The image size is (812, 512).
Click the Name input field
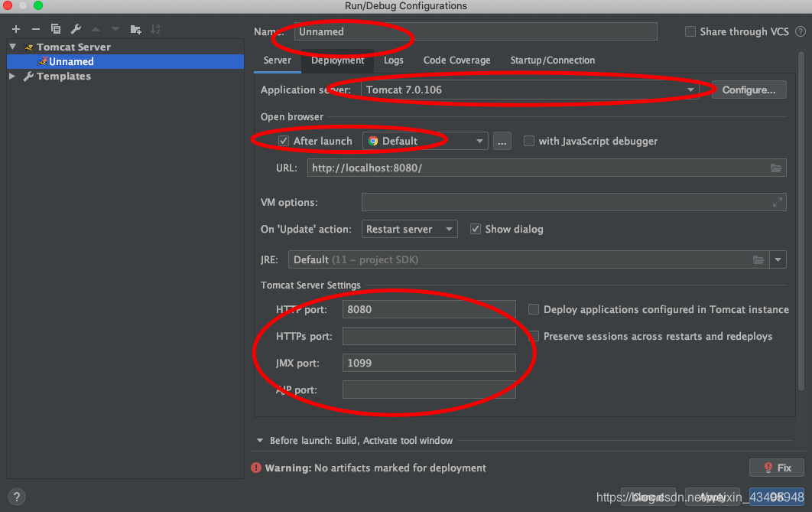click(x=476, y=31)
